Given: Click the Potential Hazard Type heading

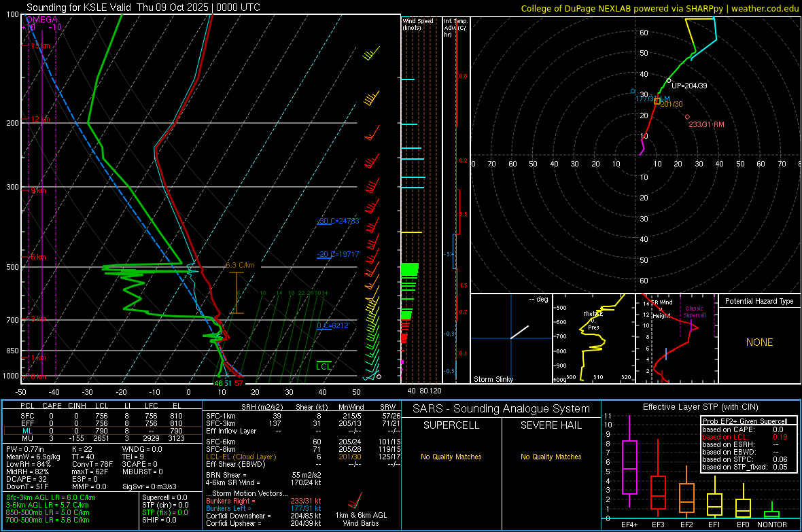Looking at the screenshot, I should (x=759, y=301).
